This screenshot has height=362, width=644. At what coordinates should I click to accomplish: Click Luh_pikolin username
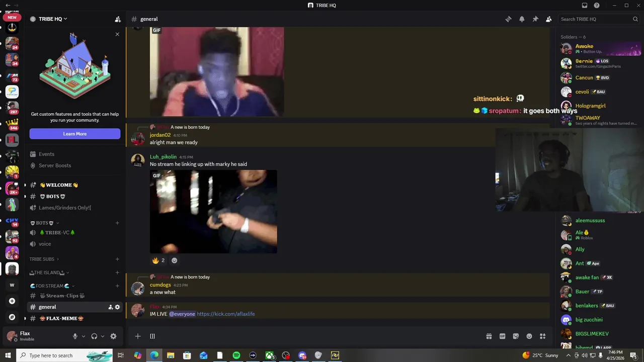click(x=163, y=157)
